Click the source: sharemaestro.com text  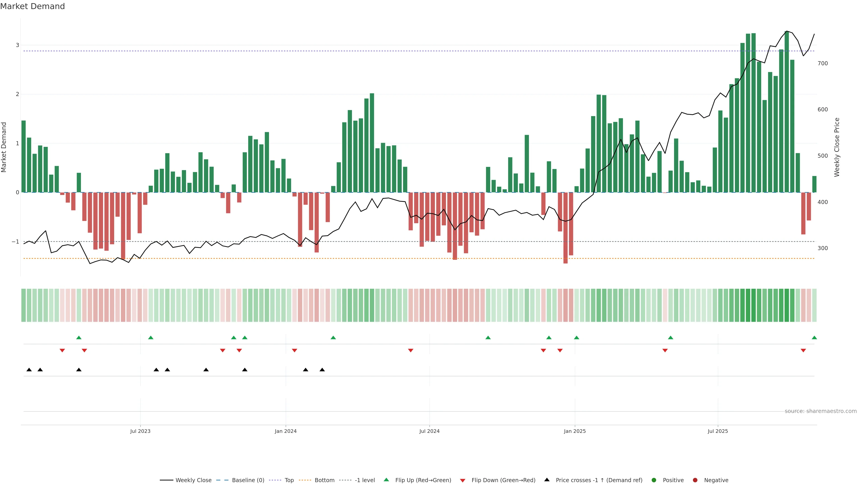click(821, 411)
